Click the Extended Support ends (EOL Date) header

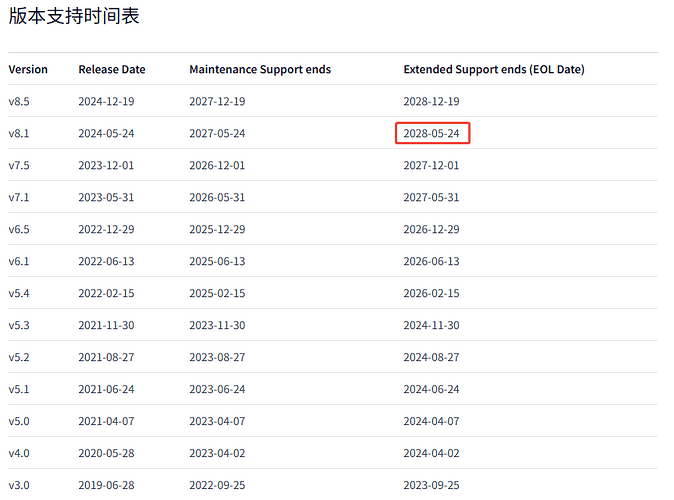[x=494, y=69]
